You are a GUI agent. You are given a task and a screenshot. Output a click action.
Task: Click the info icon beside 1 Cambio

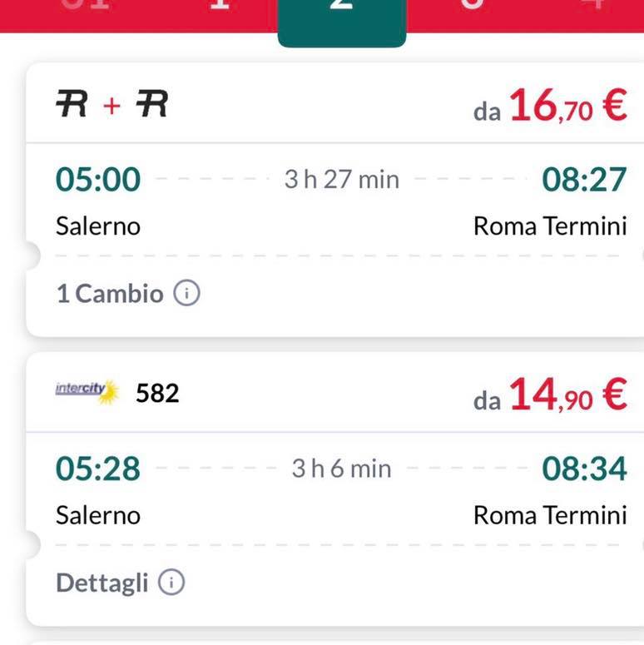pyautogui.click(x=187, y=293)
